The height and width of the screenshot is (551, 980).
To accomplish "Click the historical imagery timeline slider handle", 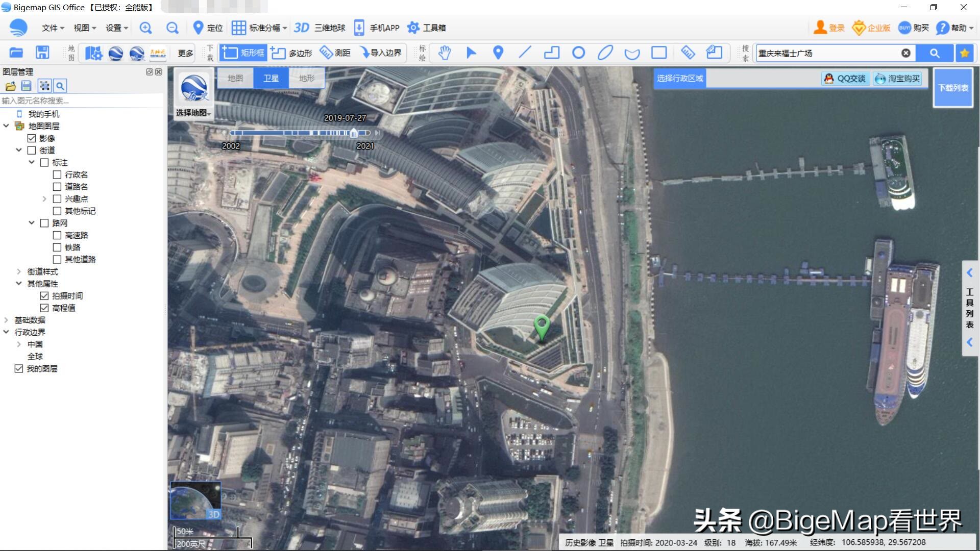I will [354, 133].
